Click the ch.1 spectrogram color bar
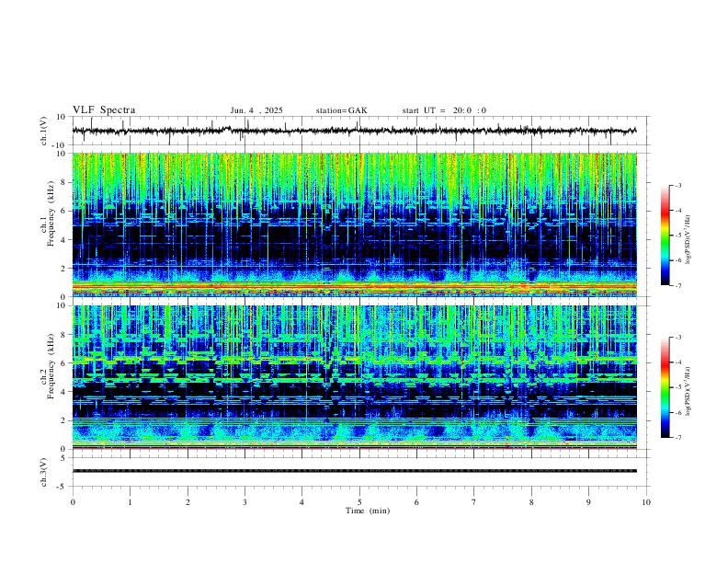The width and height of the screenshot is (728, 563). click(665, 236)
